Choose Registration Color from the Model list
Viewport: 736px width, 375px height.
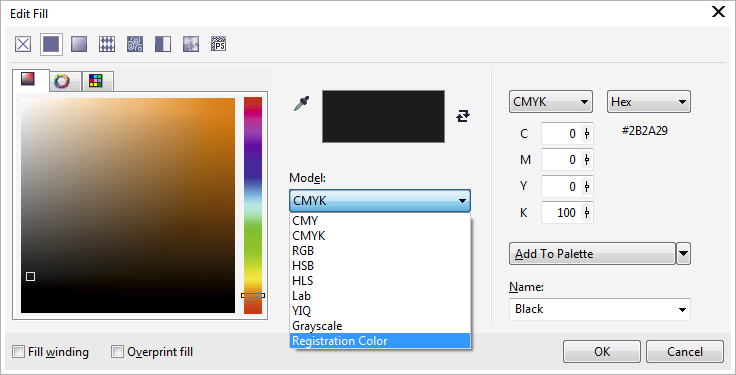pos(380,341)
